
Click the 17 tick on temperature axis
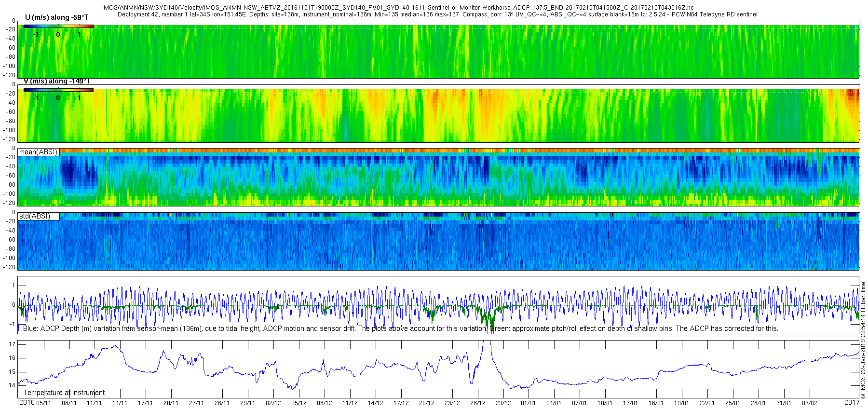click(12, 344)
